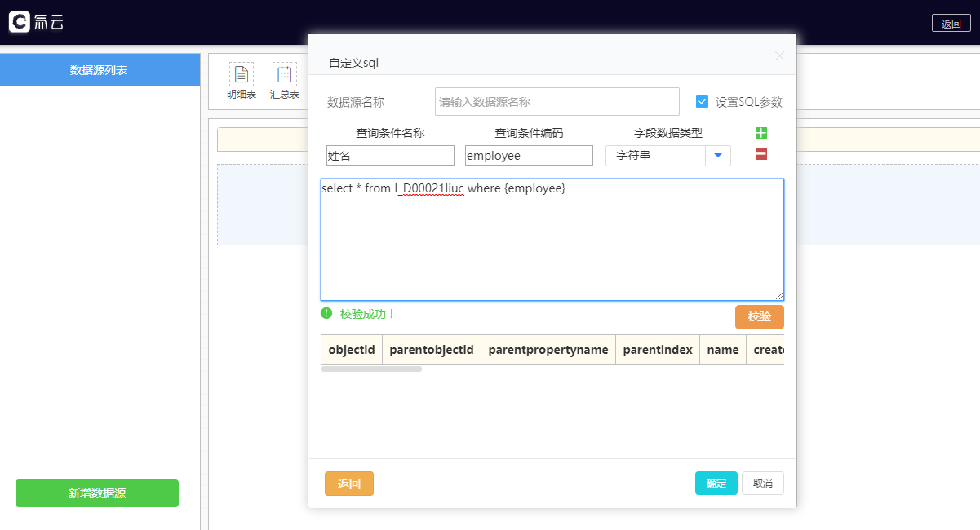Close the 自定义sql dialog with X
This screenshot has height=530, width=980.
[x=778, y=56]
